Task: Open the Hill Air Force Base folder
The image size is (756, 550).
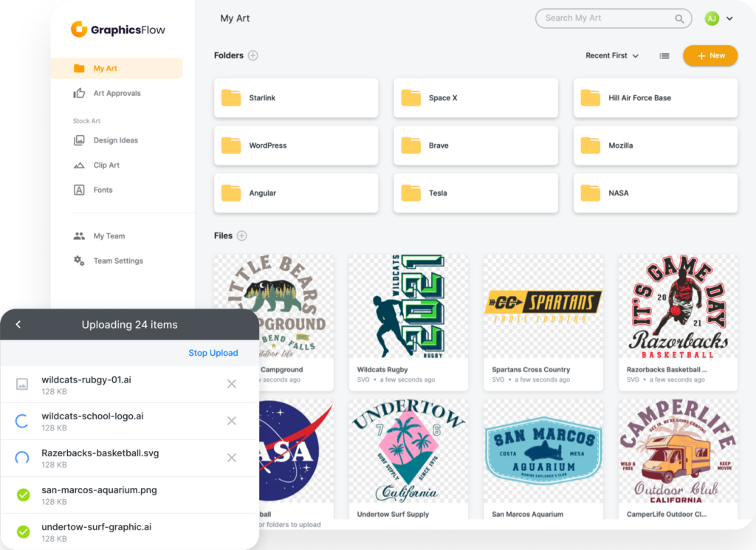Action: pos(656,98)
